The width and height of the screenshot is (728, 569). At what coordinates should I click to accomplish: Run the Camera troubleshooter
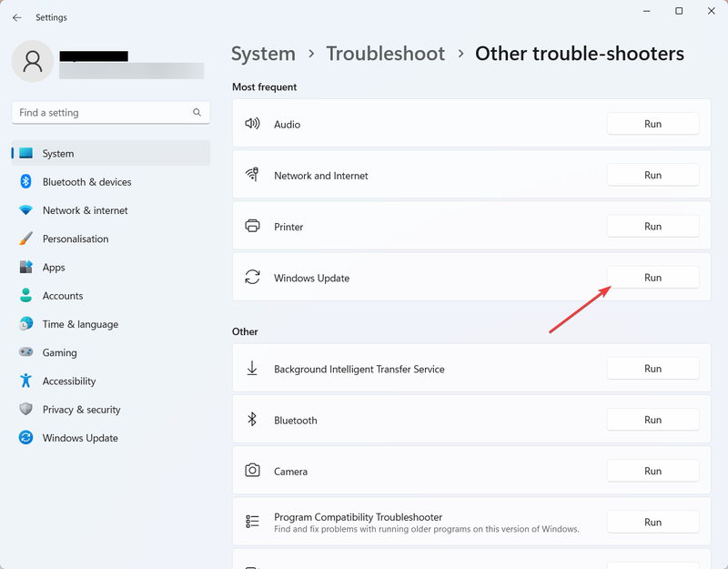[x=652, y=471]
